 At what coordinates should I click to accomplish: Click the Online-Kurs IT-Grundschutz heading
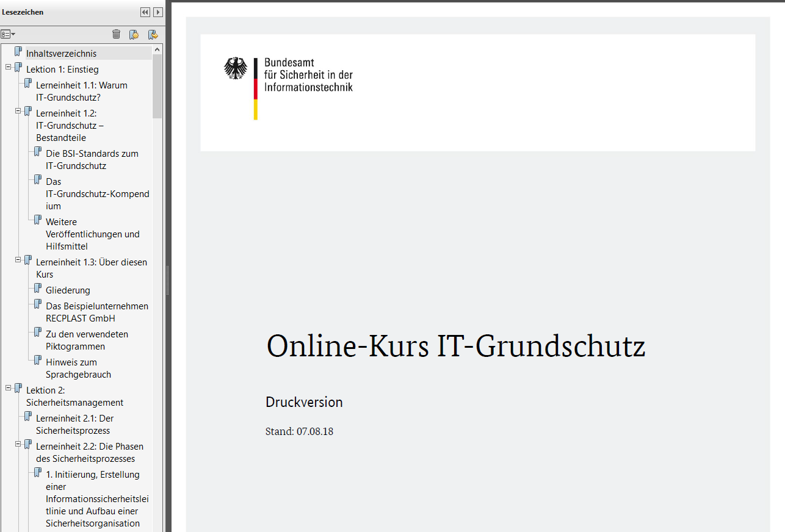tap(456, 347)
